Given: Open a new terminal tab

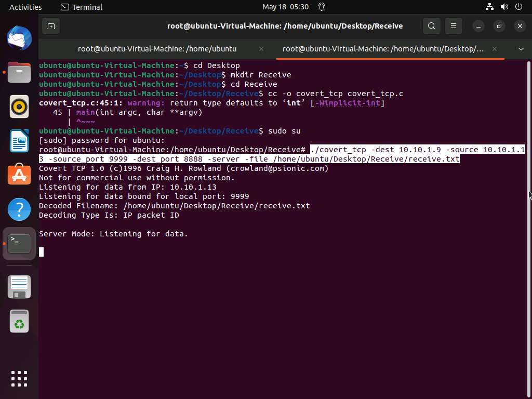Looking at the screenshot, I should point(50,26).
